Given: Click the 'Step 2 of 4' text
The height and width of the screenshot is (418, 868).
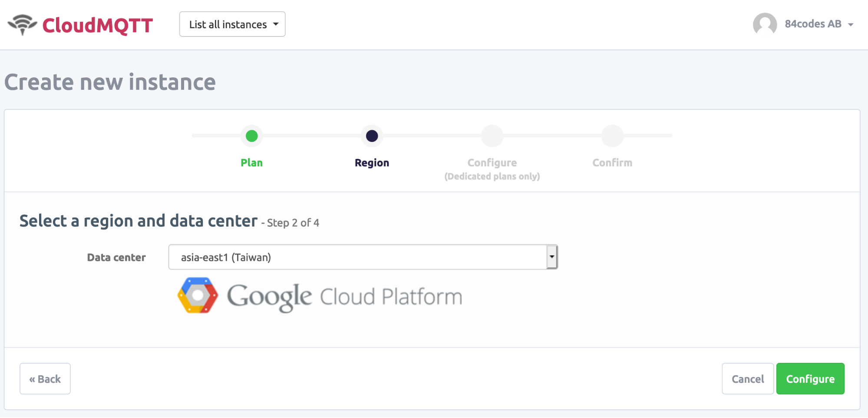Looking at the screenshot, I should [293, 223].
